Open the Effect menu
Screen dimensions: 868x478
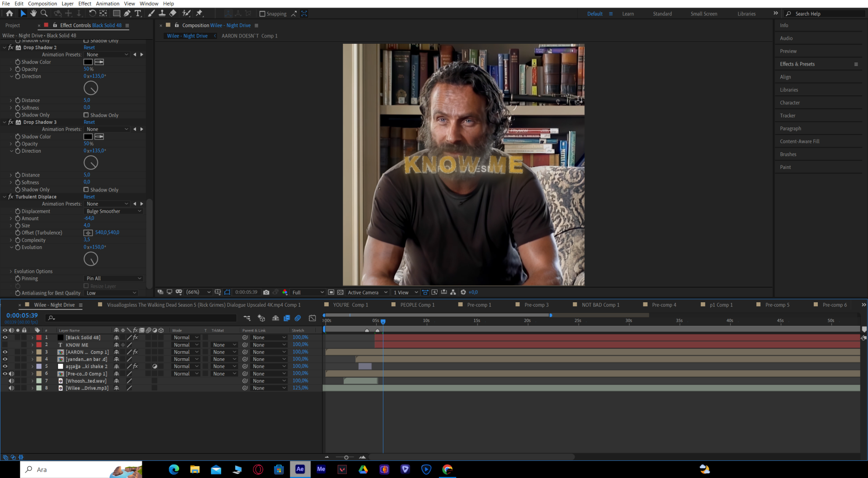coord(85,4)
